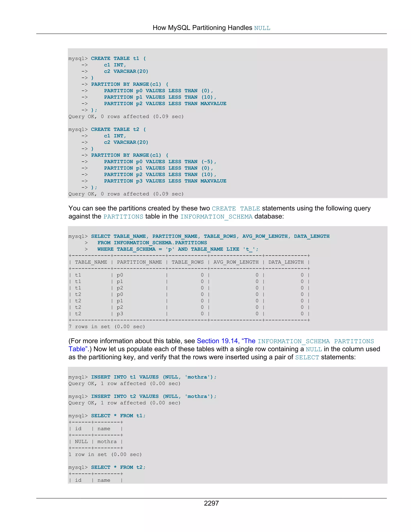411x532 pixels.
Task: Select the 'CREATE TABLE t1 (' statement line
Action: pyautogui.click(x=118, y=58)
